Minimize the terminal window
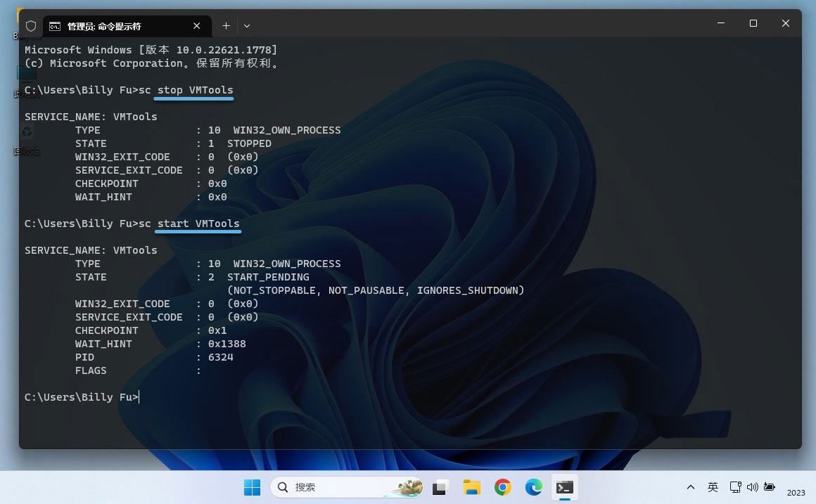Image resolution: width=816 pixels, height=504 pixels. coord(720,24)
